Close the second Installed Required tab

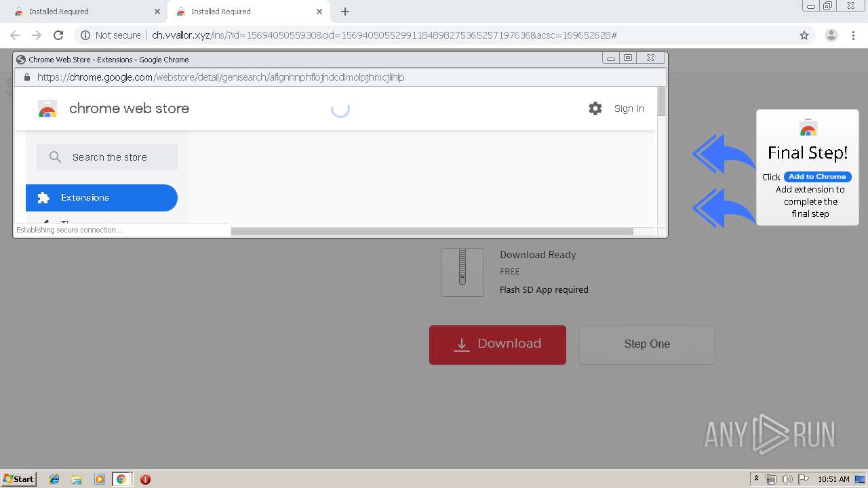tap(319, 12)
